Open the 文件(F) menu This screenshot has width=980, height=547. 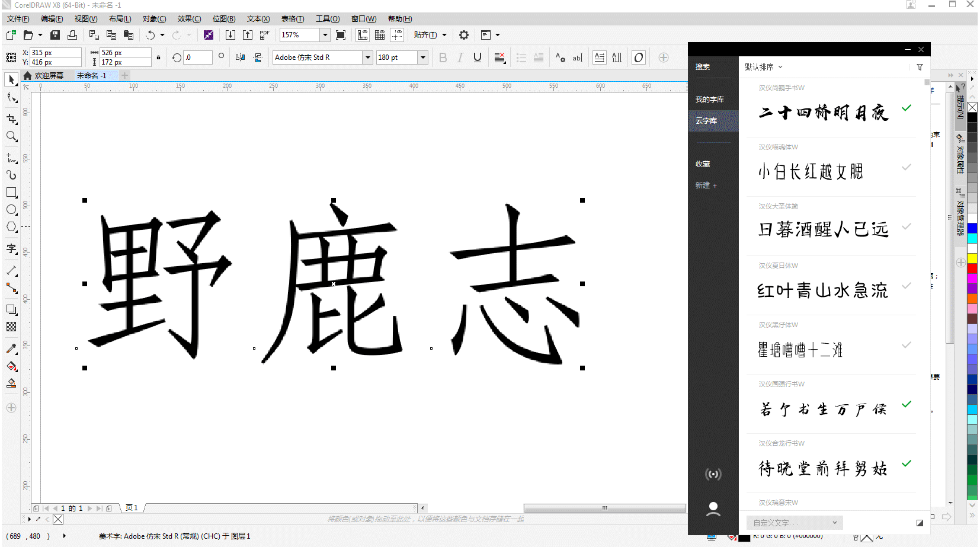pyautogui.click(x=18, y=19)
